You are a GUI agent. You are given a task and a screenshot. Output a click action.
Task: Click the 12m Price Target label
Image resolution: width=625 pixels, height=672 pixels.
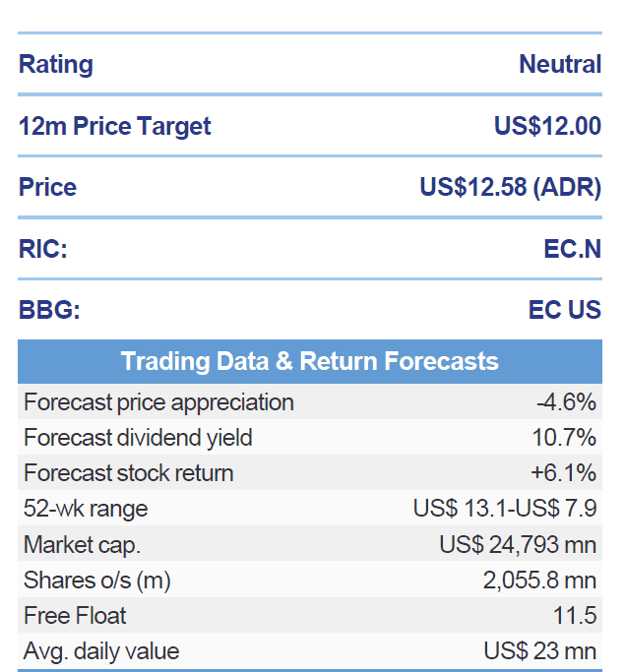115,126
